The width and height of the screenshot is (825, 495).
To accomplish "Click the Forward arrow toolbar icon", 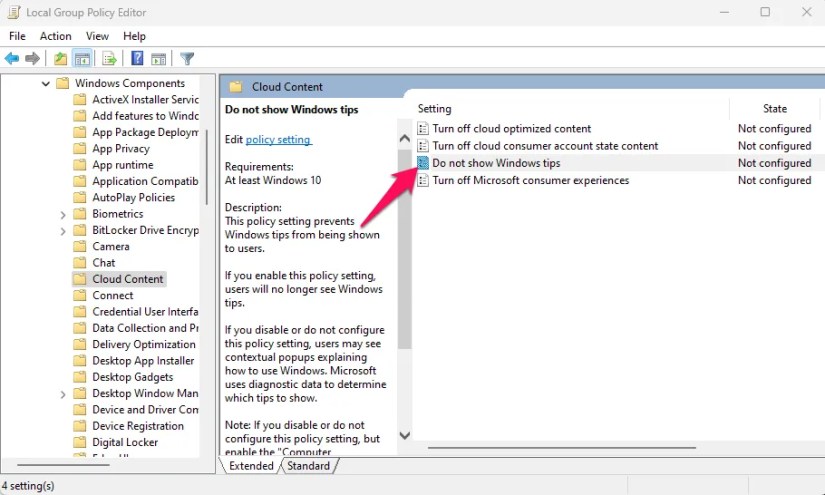I will point(32,58).
